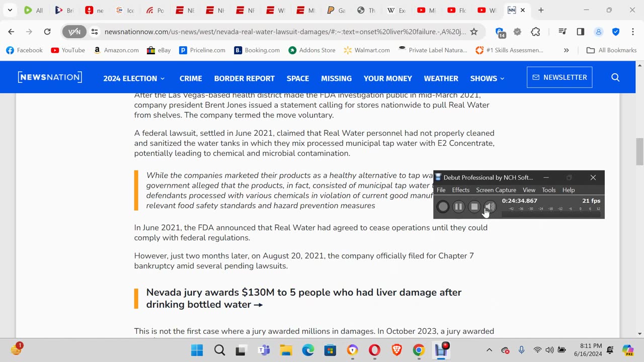Open the eBay bookmark
The height and width of the screenshot is (362, 644).
158,50
